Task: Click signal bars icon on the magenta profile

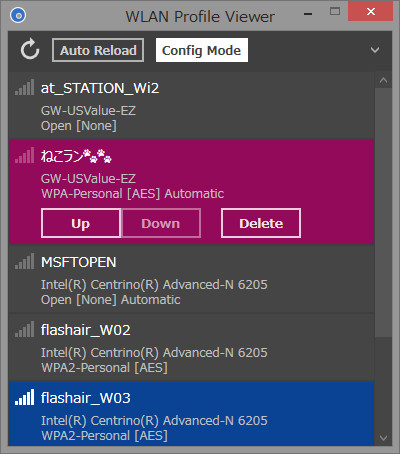Action: [x=25, y=155]
